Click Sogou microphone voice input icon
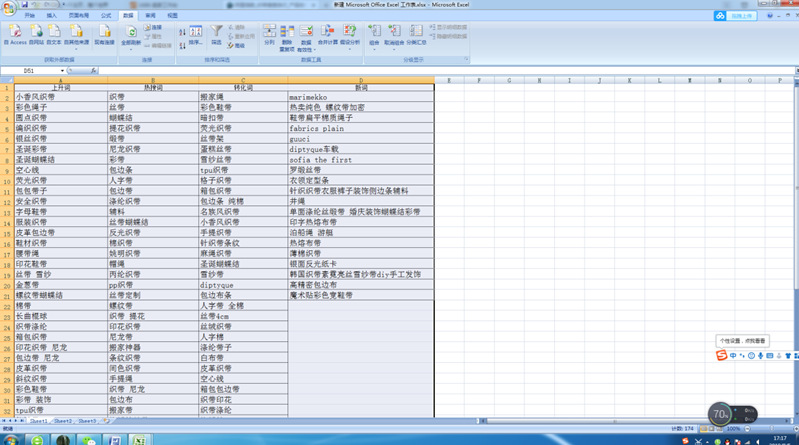 pos(760,356)
